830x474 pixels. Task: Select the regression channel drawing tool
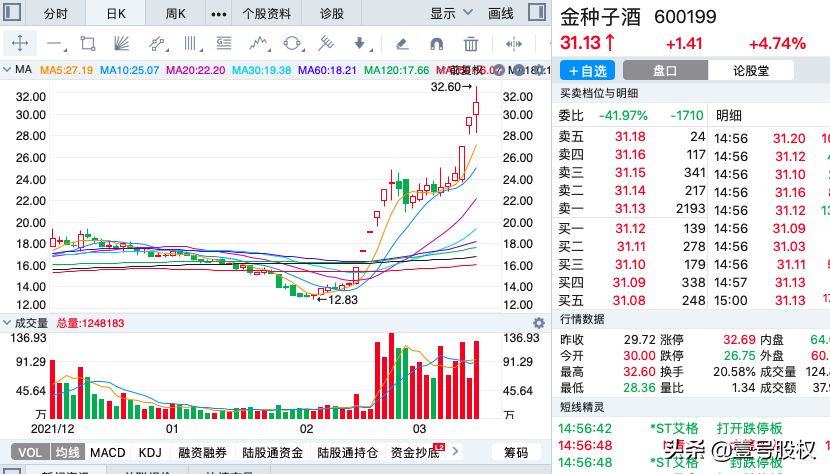click(x=157, y=43)
